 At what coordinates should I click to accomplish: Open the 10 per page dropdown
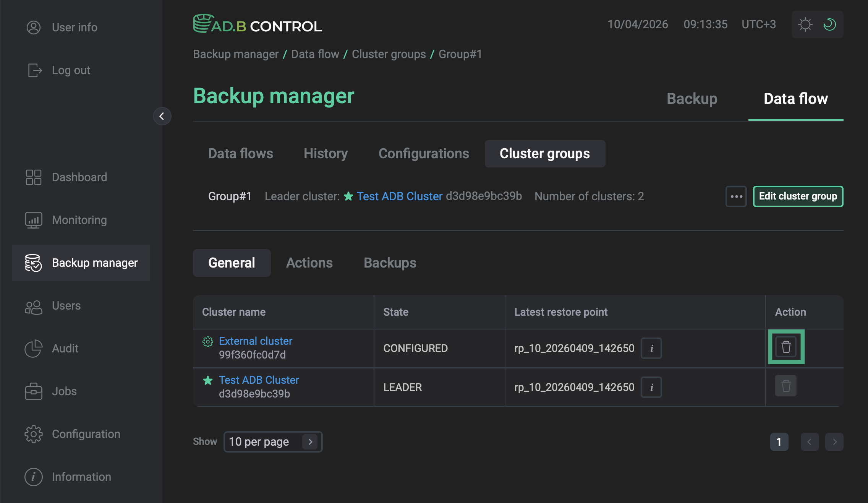273,441
